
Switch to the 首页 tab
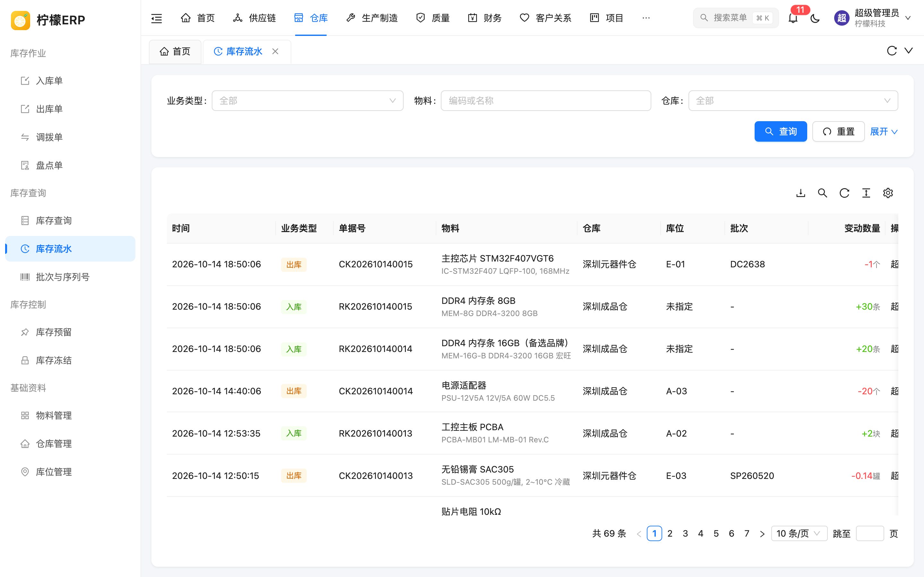(x=175, y=52)
